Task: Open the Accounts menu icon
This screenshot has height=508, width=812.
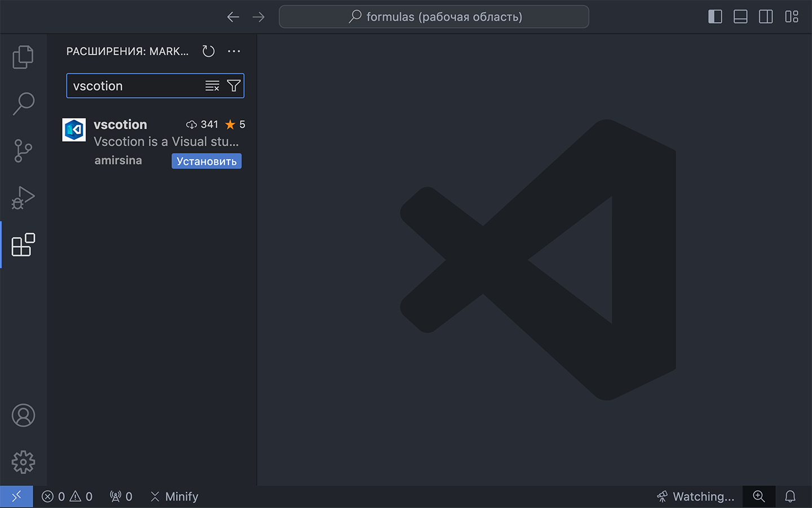Action: pyautogui.click(x=23, y=415)
